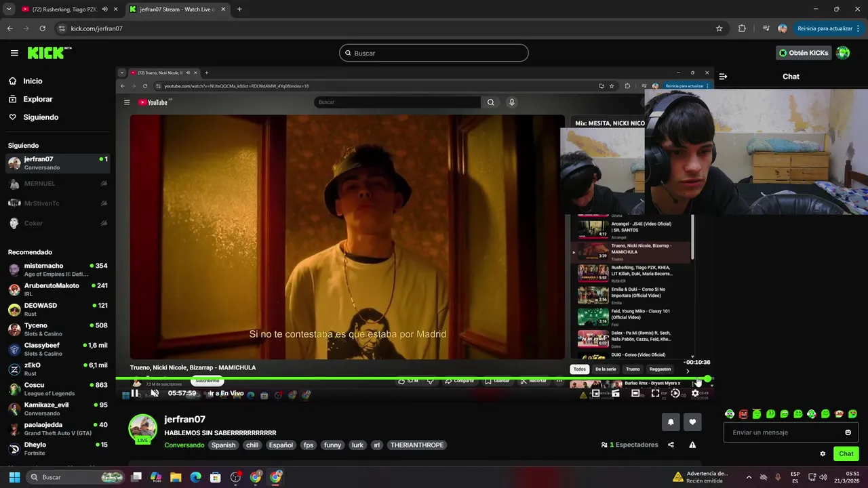The height and width of the screenshot is (488, 868).
Task: Toggle fullscreen on the stream player
Action: click(x=655, y=393)
